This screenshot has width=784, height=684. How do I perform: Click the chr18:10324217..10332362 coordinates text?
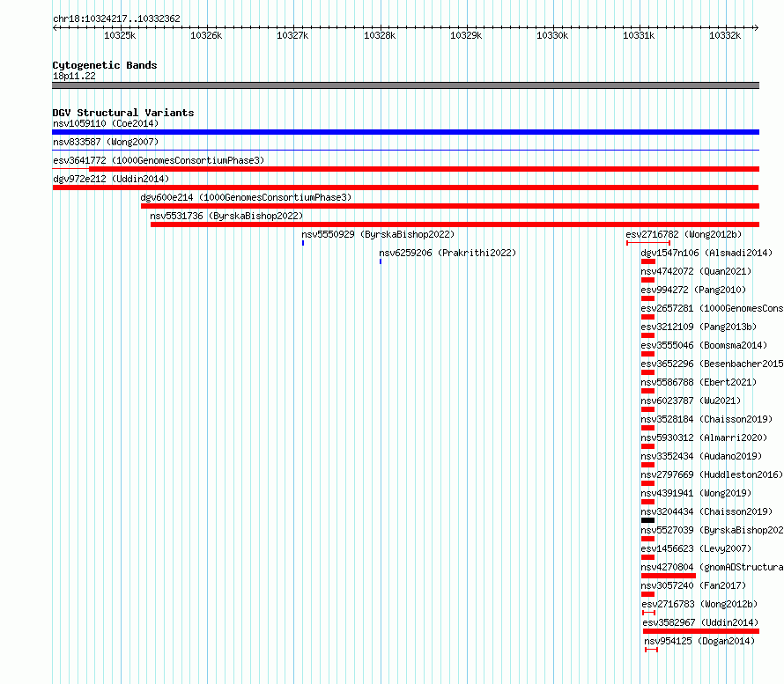116,18
